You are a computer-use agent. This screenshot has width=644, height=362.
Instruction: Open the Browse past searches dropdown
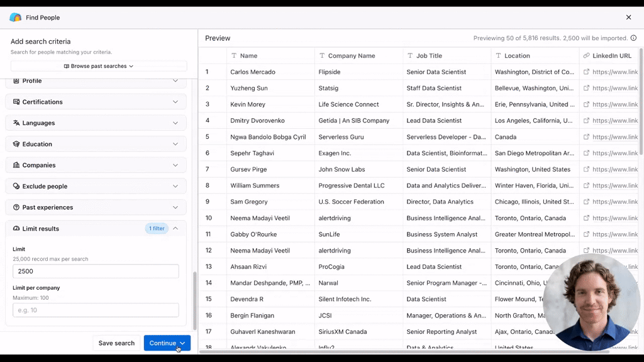(99, 66)
